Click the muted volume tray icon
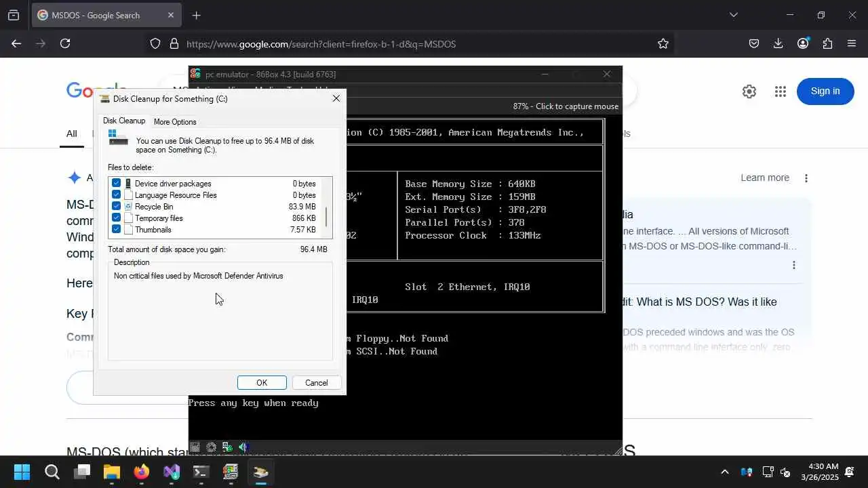The image size is (868, 488). click(x=785, y=472)
